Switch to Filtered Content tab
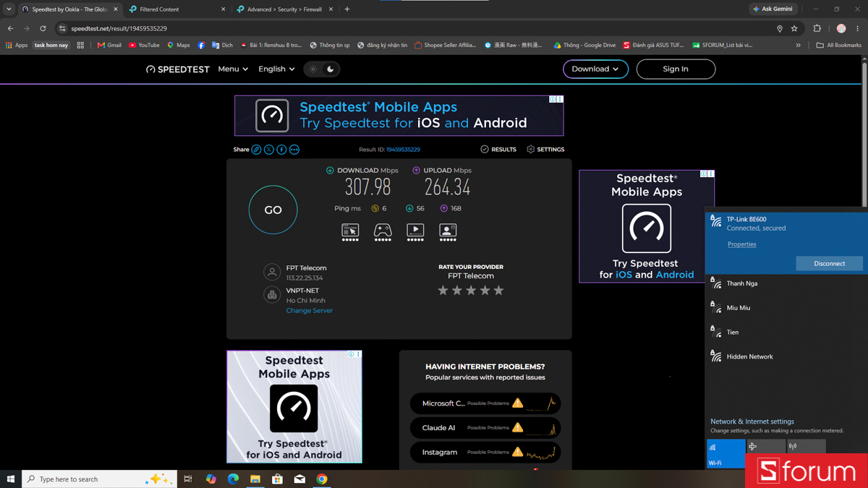 click(176, 9)
